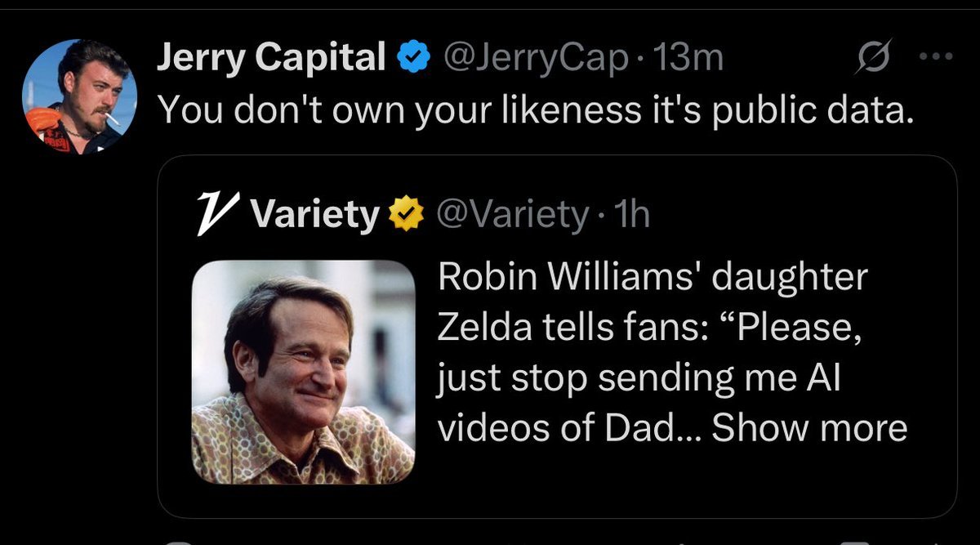The height and width of the screenshot is (545, 980).
Task: Click the Variety logo in quoted post
Action: pyautogui.click(x=216, y=215)
